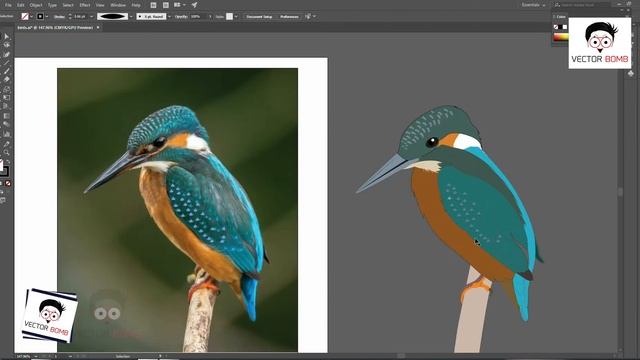This screenshot has height=360, width=640.
Task: Select the Selection arrow tool
Action: 7,37
